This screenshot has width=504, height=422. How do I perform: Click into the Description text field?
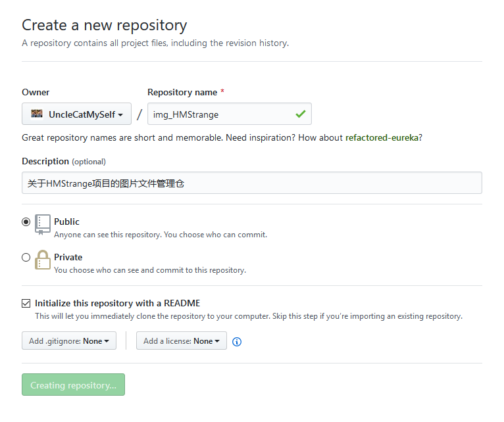[251, 183]
